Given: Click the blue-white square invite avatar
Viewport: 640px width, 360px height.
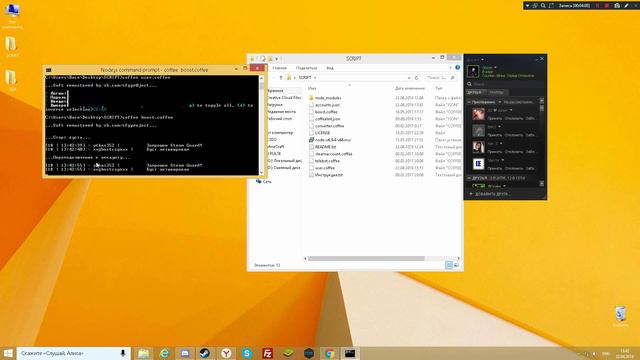Looking at the screenshot, I should pos(478,164).
